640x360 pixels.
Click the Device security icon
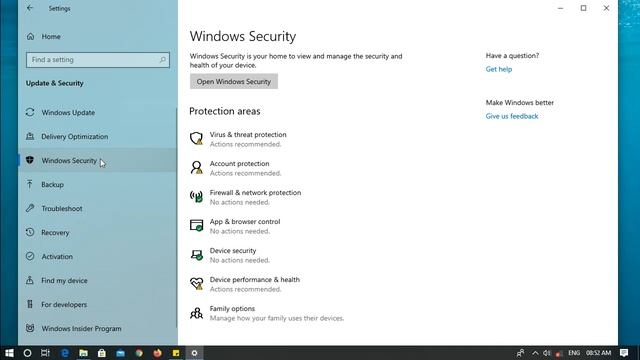point(197,255)
